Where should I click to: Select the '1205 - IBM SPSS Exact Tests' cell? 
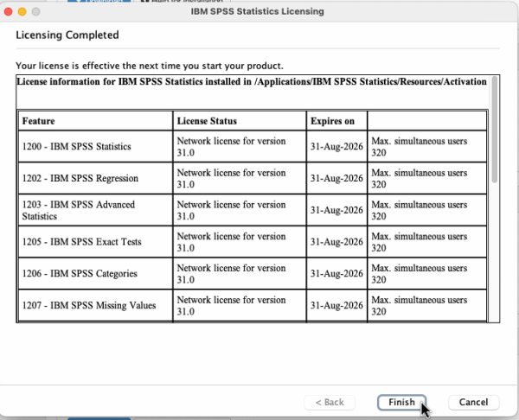96,242
